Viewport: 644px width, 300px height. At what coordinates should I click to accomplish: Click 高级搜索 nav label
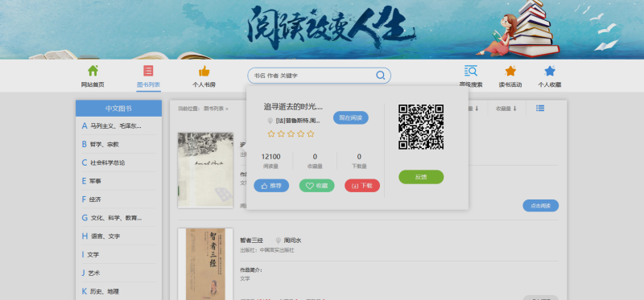[471, 84]
